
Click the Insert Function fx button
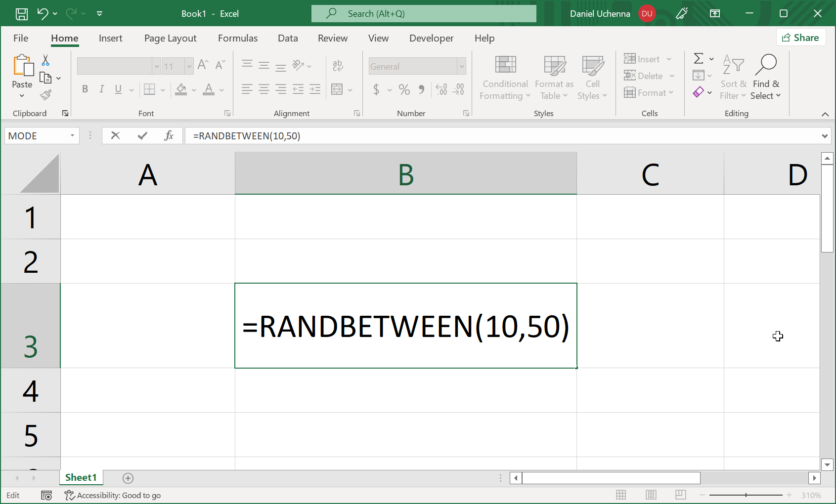(170, 135)
